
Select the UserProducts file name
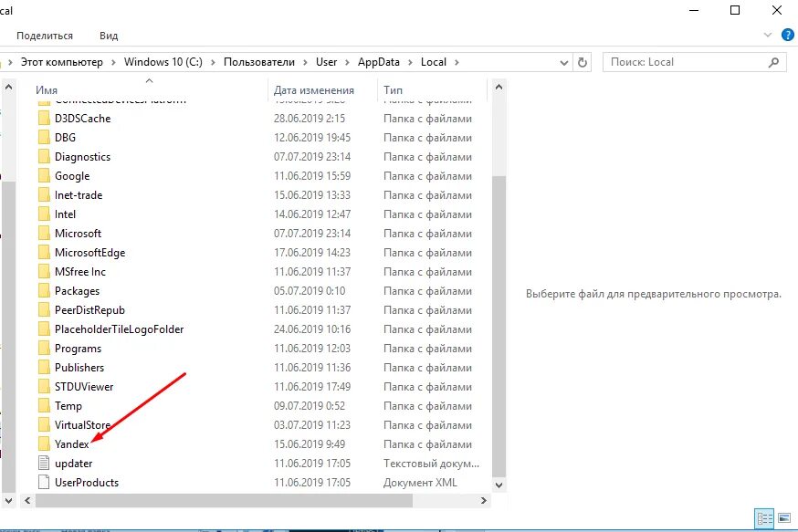(x=87, y=483)
